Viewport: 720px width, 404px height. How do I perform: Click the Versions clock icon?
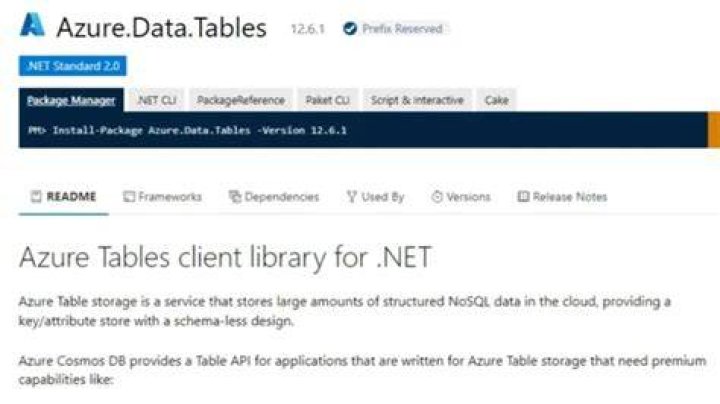click(437, 197)
